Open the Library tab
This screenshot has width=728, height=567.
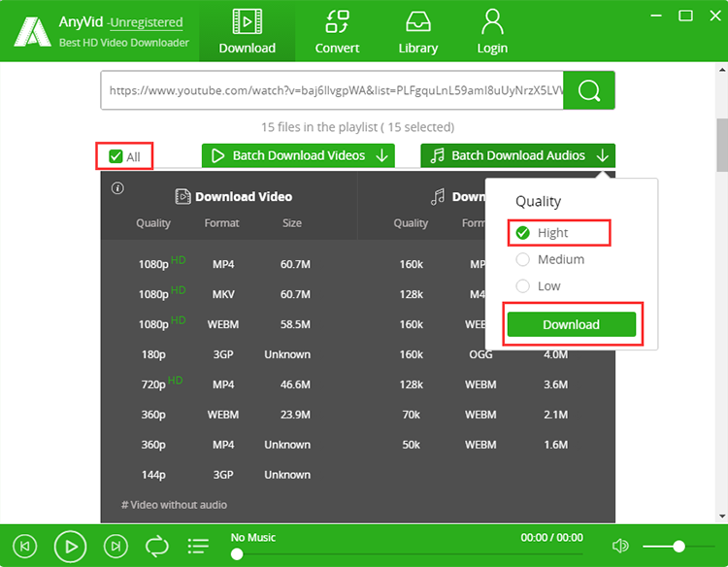coord(417,31)
